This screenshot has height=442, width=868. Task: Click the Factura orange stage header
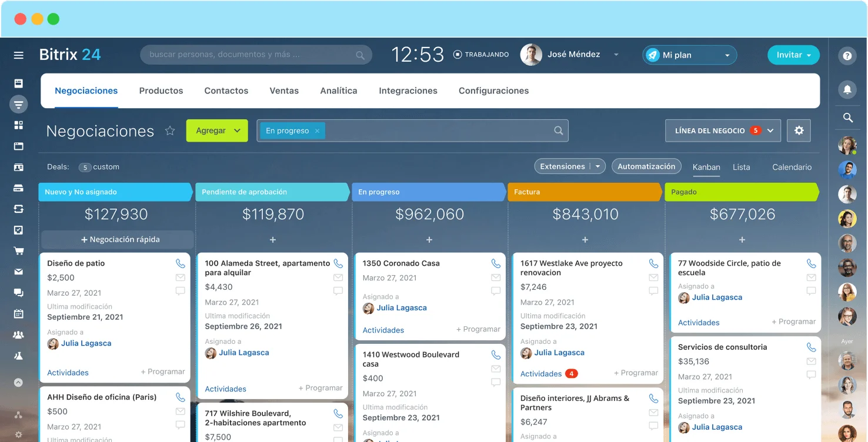(x=585, y=192)
